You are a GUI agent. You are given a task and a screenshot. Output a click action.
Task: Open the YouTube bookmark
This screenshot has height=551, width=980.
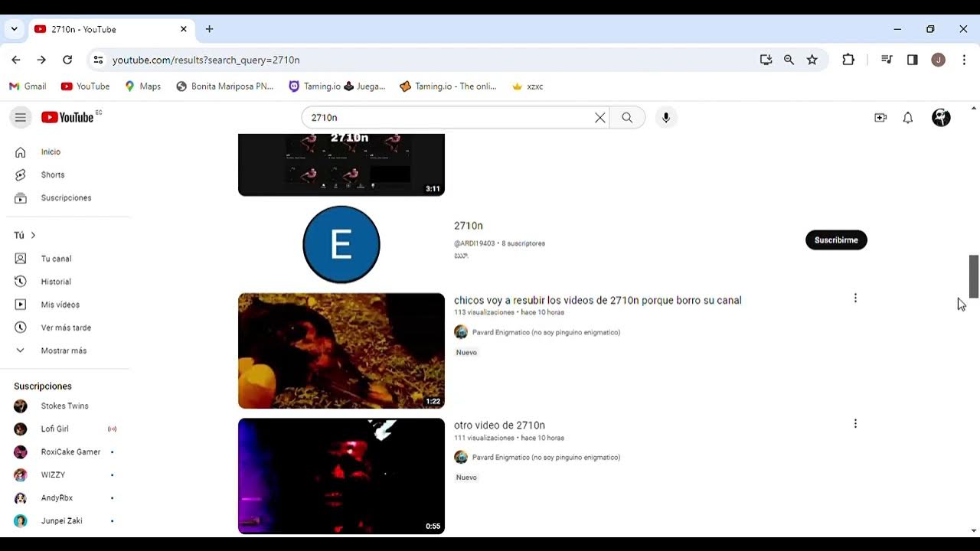click(85, 86)
